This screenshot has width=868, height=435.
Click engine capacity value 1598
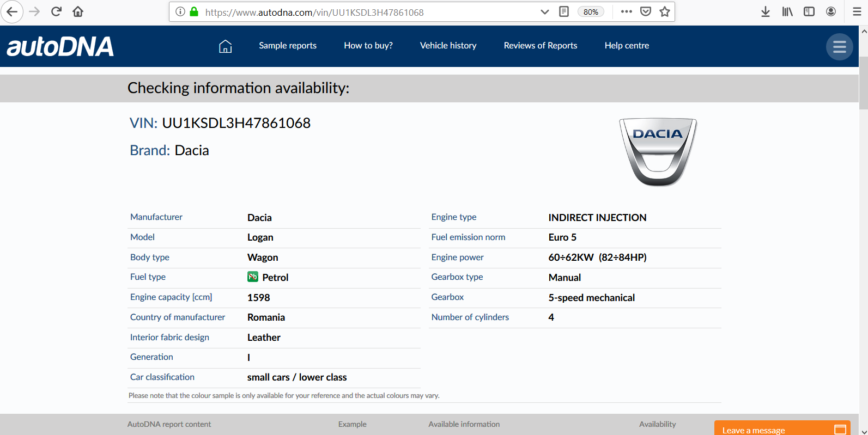point(259,298)
